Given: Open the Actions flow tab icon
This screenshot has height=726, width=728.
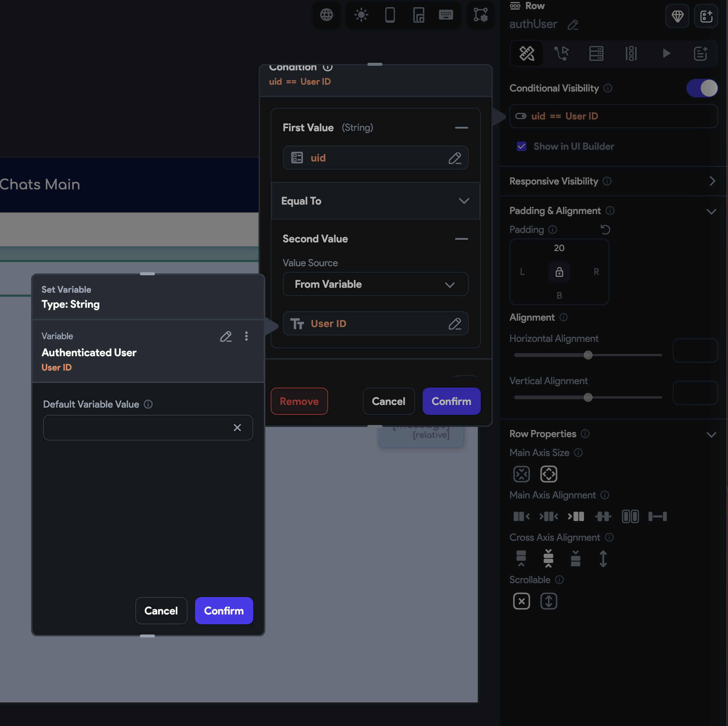Looking at the screenshot, I should (x=561, y=53).
